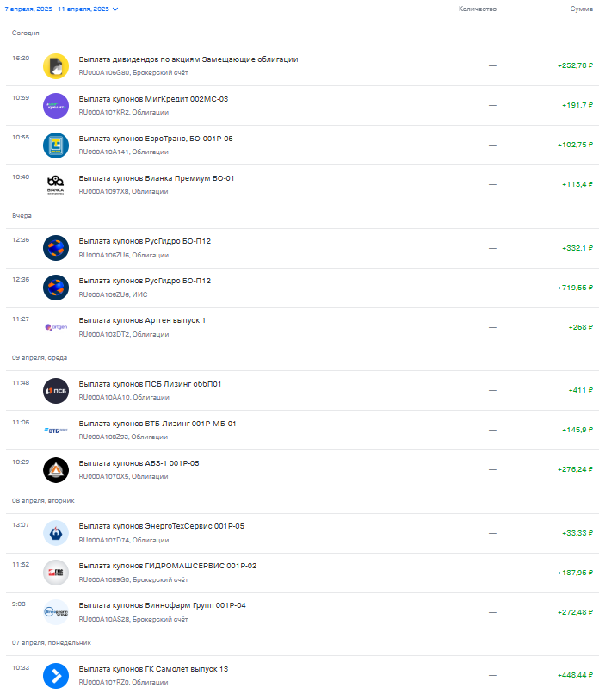Image resolution: width=599 pixels, height=700 pixels.
Task: Click the Количество column header
Action: 478,9
